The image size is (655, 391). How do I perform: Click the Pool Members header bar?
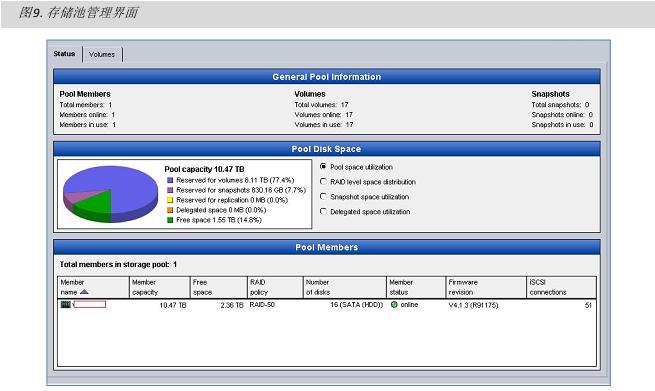(x=327, y=247)
